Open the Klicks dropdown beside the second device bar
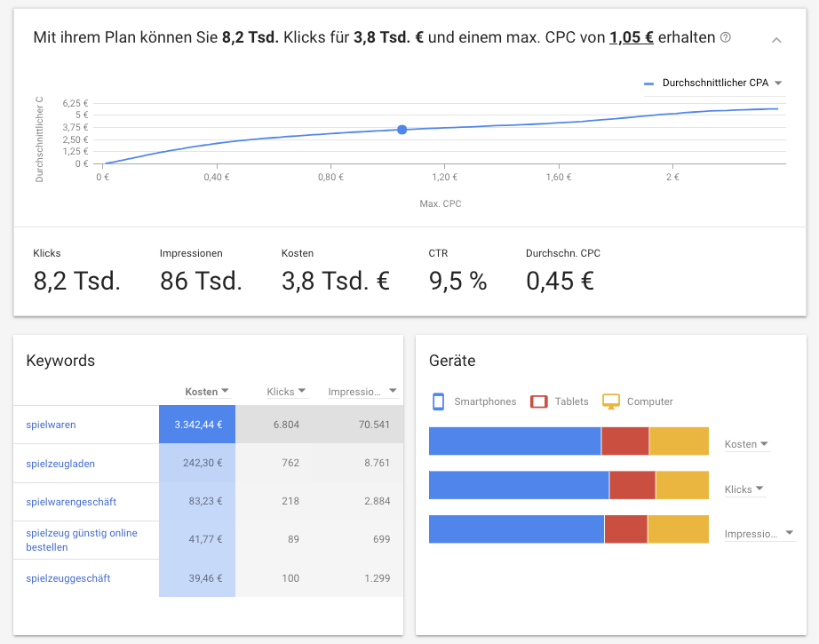The height and width of the screenshot is (644, 819). tap(745, 489)
